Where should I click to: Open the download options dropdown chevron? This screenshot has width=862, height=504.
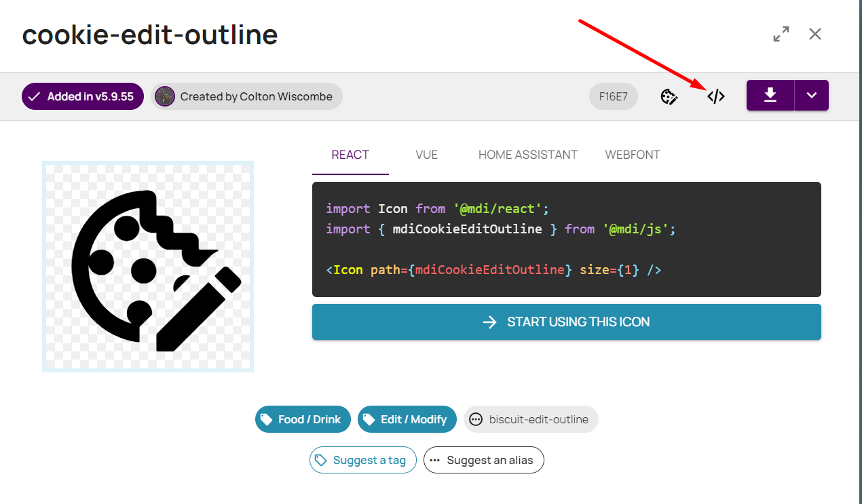[812, 96]
